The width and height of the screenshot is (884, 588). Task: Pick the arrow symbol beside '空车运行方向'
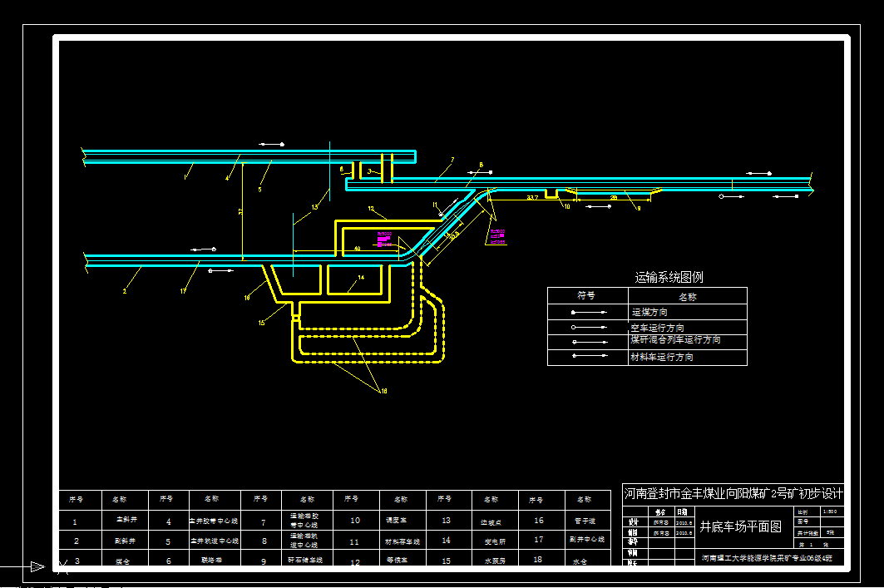[x=589, y=327]
